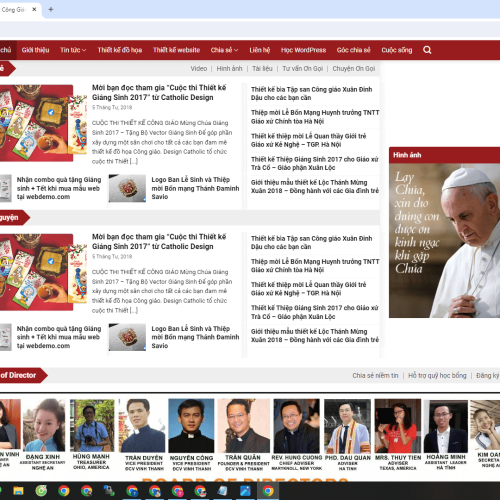Open the Giới thiệu menu item
500x500 pixels.
(x=35, y=50)
